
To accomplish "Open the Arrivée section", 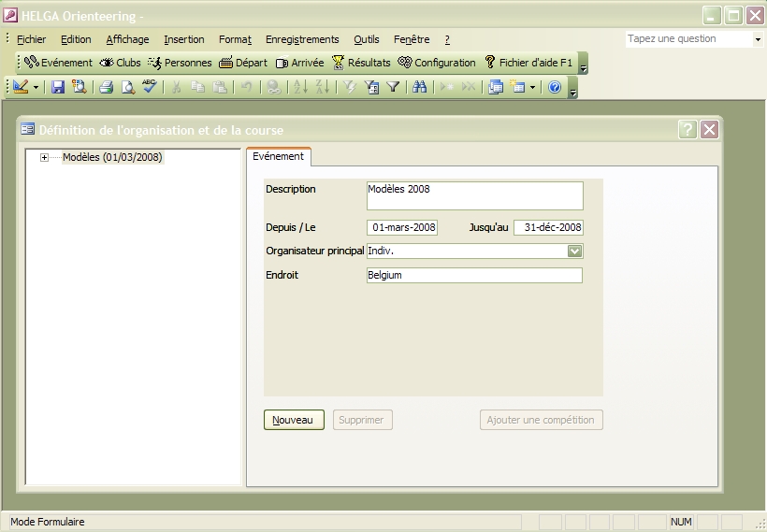I will [299, 63].
